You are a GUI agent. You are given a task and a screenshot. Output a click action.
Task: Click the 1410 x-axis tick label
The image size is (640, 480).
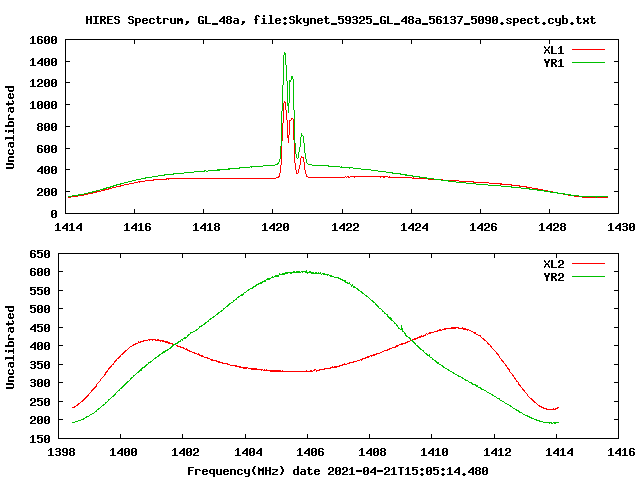[434, 452]
